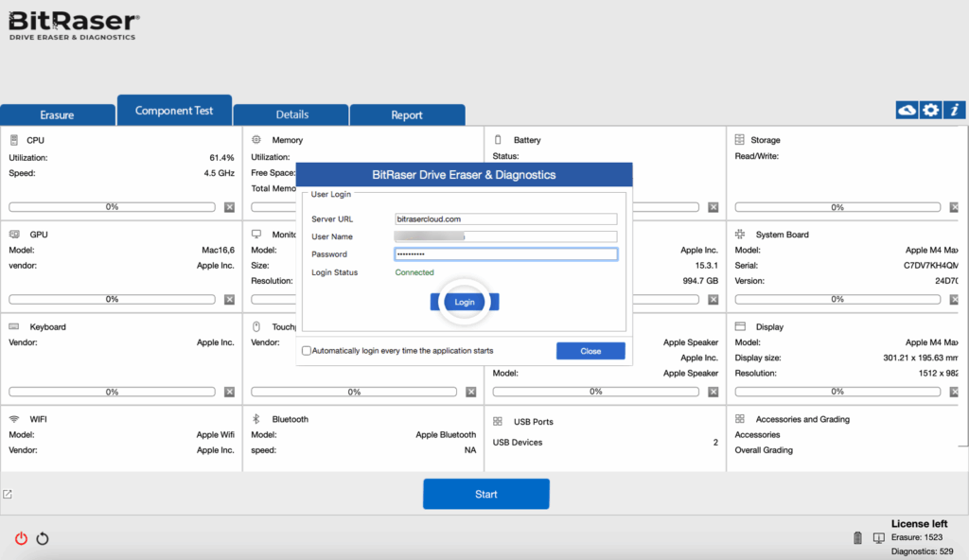Viewport: 969px width, 560px height.
Task: Start the component tests
Action: click(x=485, y=494)
